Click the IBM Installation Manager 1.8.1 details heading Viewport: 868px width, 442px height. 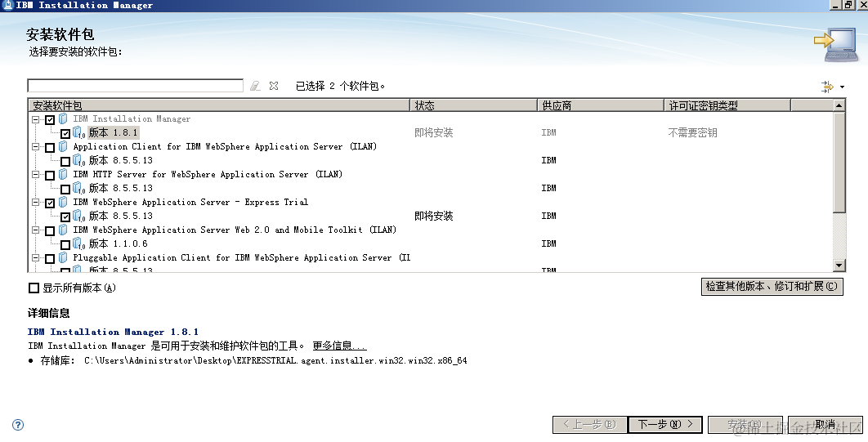113,332
